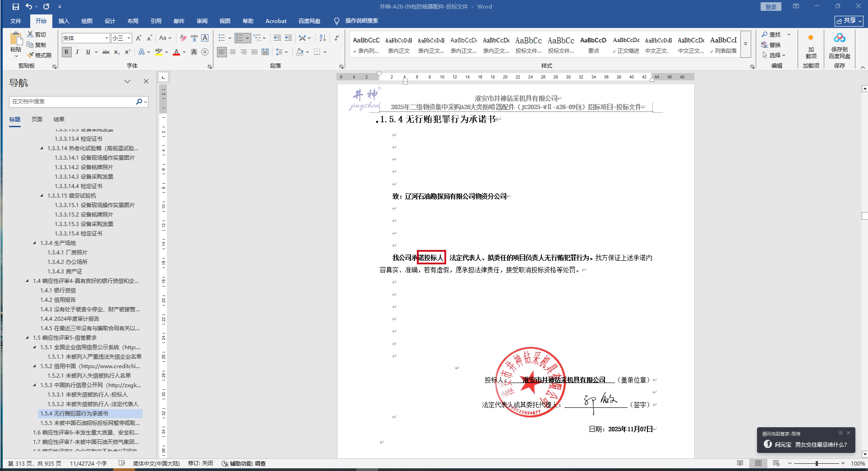868x471 pixels.
Task: Apply the text highlight color
Action: pyautogui.click(x=158, y=52)
